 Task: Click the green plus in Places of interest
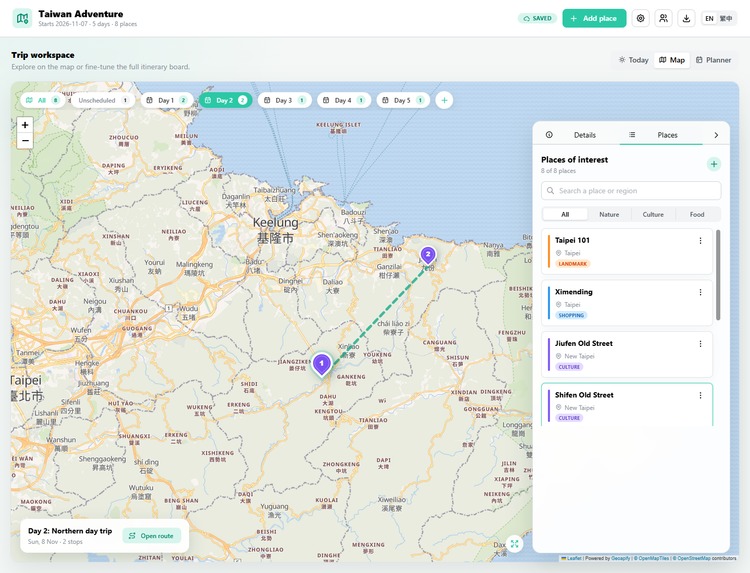coord(714,164)
